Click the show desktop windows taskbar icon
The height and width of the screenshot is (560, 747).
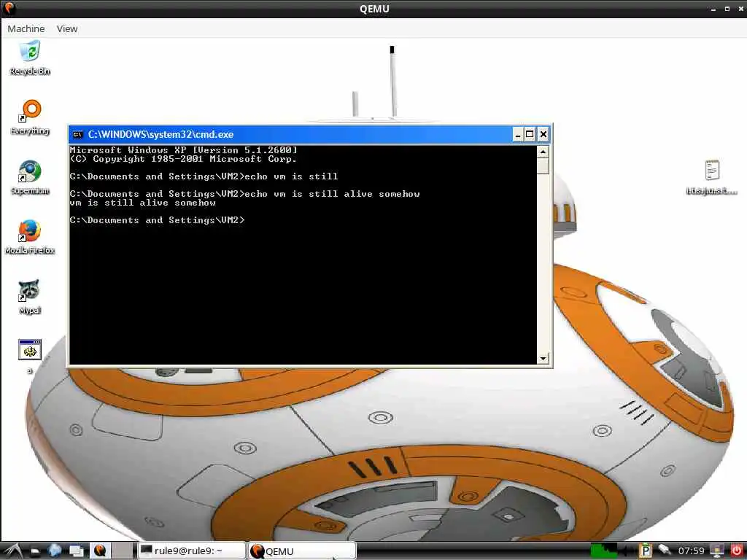[76, 551]
